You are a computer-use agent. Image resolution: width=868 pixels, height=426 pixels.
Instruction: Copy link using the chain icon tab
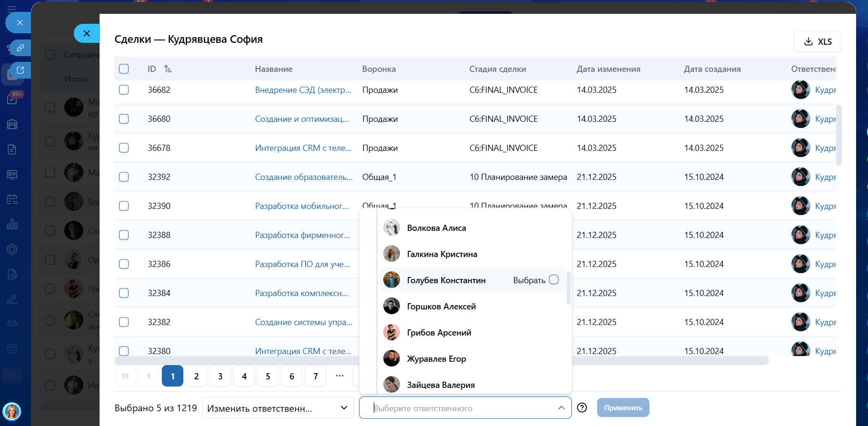[20, 48]
